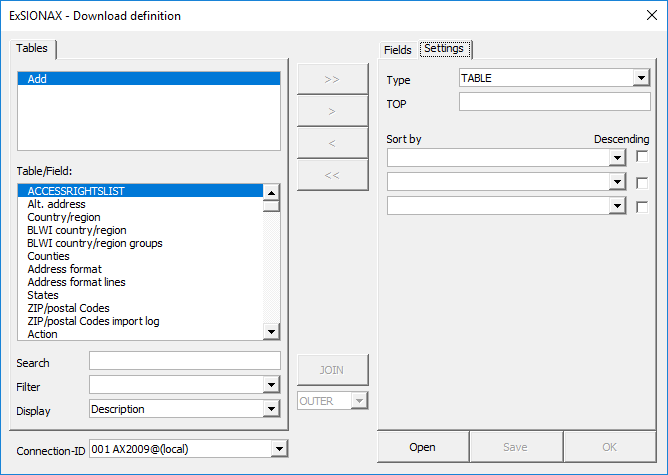668x475 pixels.
Task: Click the Open button
Action: click(x=423, y=447)
